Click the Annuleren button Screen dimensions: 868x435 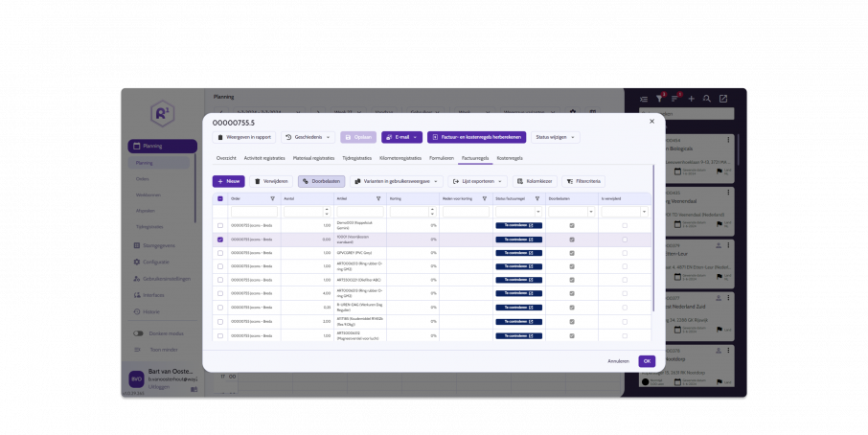pyautogui.click(x=619, y=361)
